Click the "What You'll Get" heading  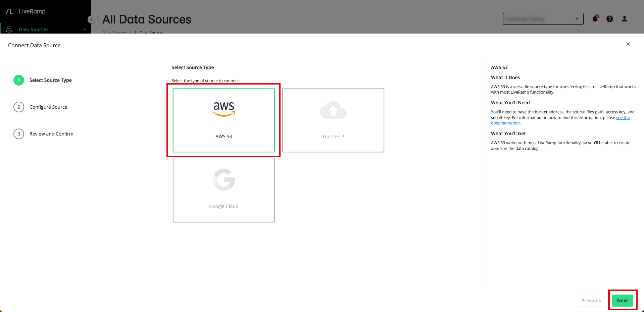click(x=508, y=134)
